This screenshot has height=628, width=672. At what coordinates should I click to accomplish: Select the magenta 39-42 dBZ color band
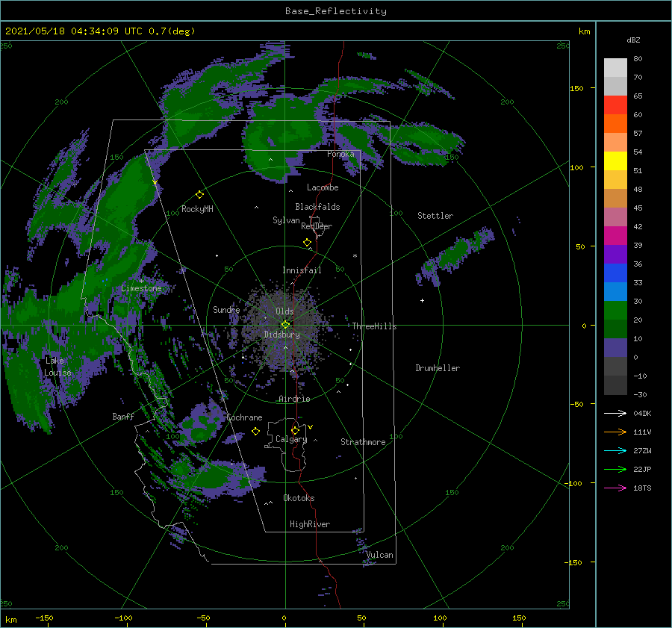click(615, 236)
